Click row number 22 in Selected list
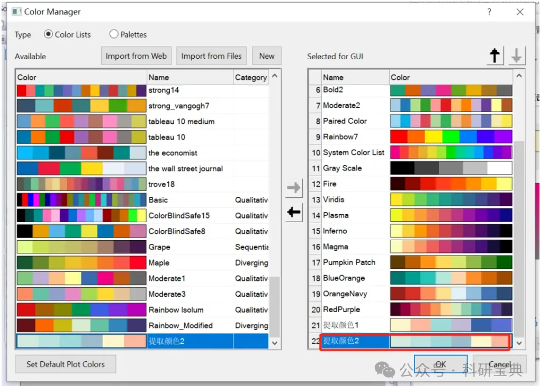Viewport: 540px width, 392px height. click(315, 341)
